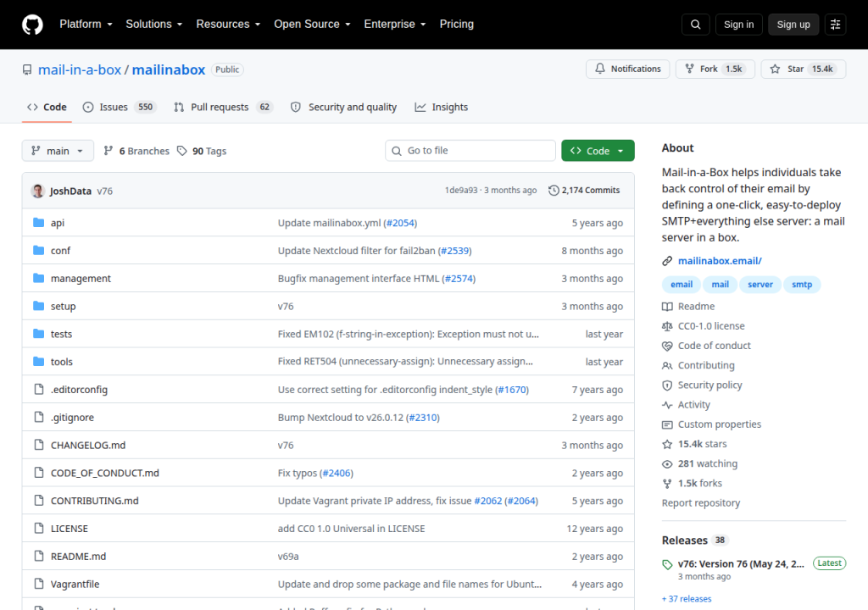Open the main branch selector dropdown
This screenshot has height=610, width=868.
point(58,151)
